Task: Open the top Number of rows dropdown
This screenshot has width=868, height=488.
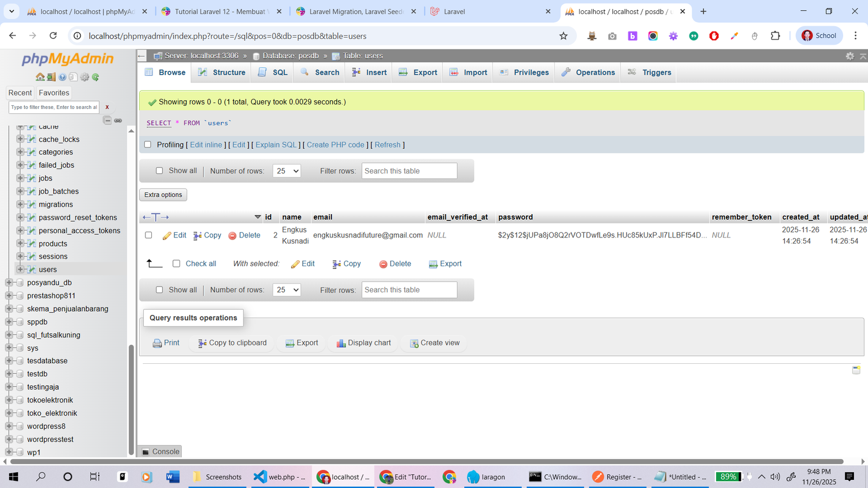Action: [286, 171]
